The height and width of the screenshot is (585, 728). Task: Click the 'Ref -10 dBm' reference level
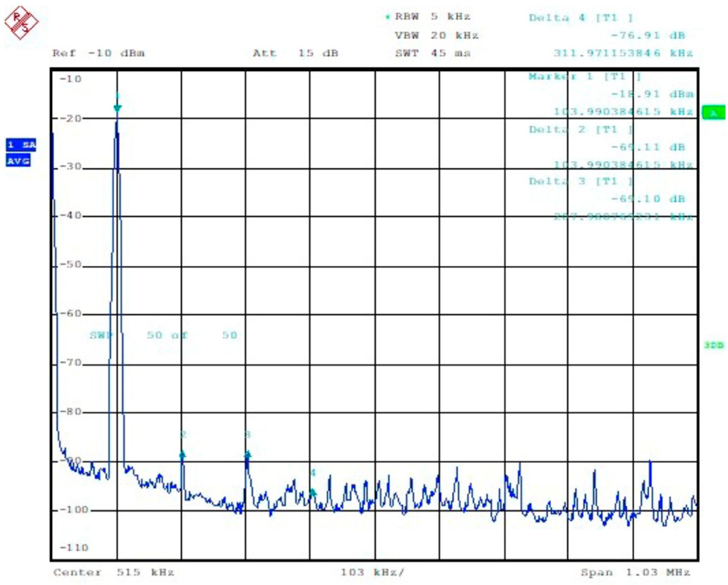pos(99,53)
